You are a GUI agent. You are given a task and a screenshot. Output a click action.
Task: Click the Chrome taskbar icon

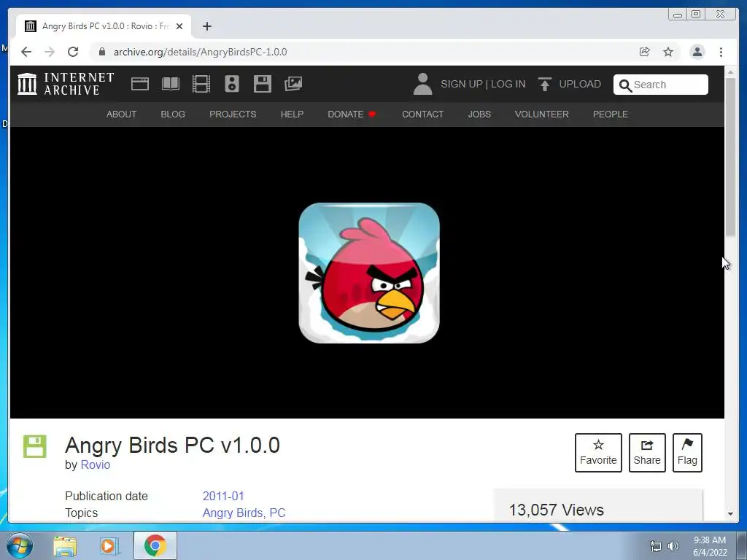pyautogui.click(x=155, y=545)
